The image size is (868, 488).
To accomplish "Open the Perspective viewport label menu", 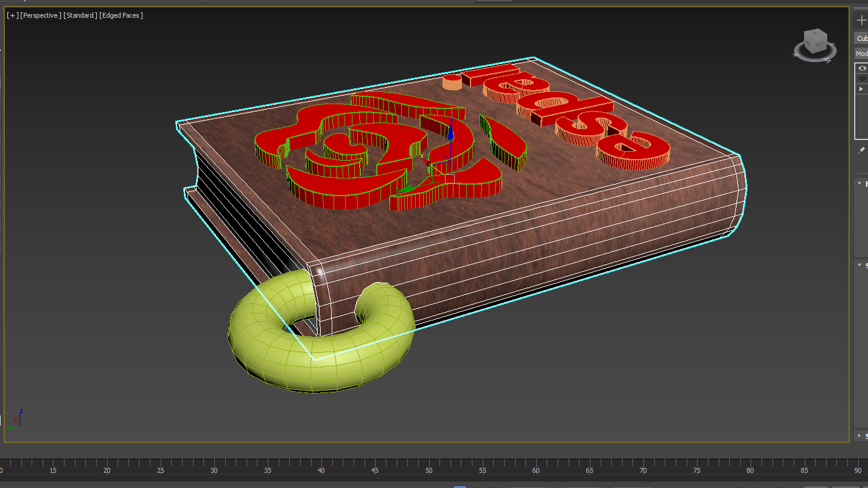I will [40, 15].
